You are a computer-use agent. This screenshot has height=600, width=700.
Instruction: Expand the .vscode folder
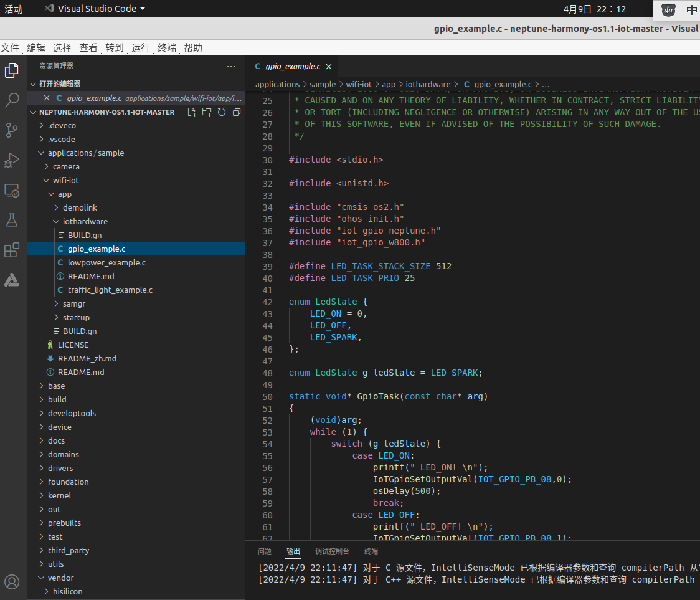tap(136, 140)
